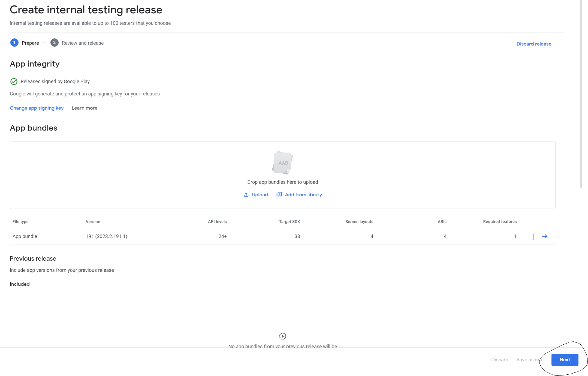Click the green Releases signed check icon
The image size is (588, 376).
pyautogui.click(x=14, y=81)
